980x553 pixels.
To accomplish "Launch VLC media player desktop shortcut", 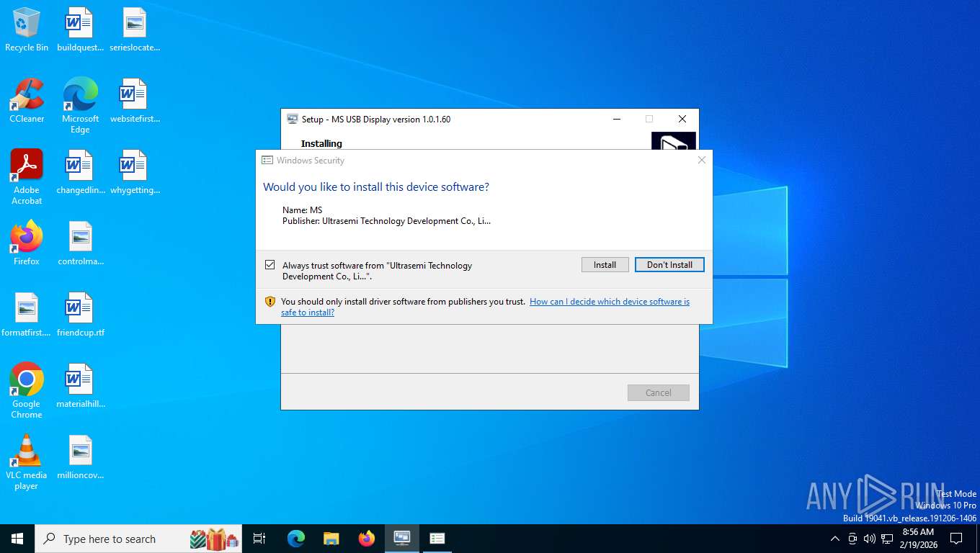I will pos(27,462).
